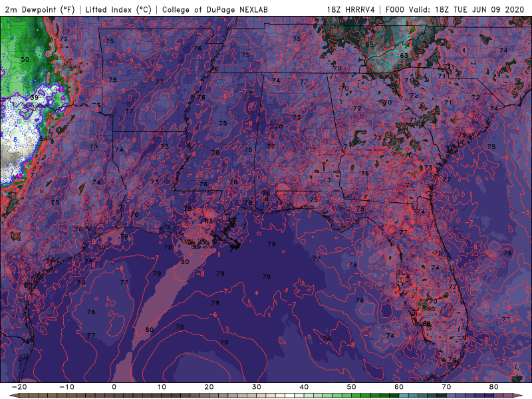Click the dewpoint value 54 on the map
This screenshot has height=399, width=532.
tap(43, 139)
